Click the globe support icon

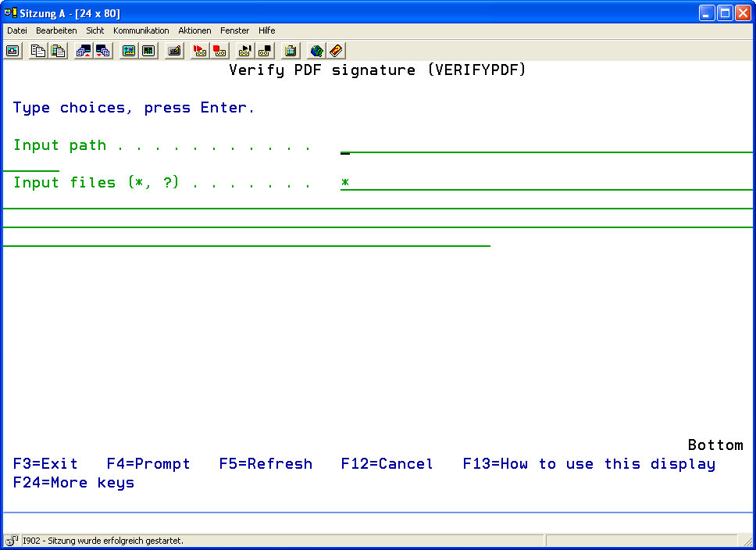pos(316,51)
